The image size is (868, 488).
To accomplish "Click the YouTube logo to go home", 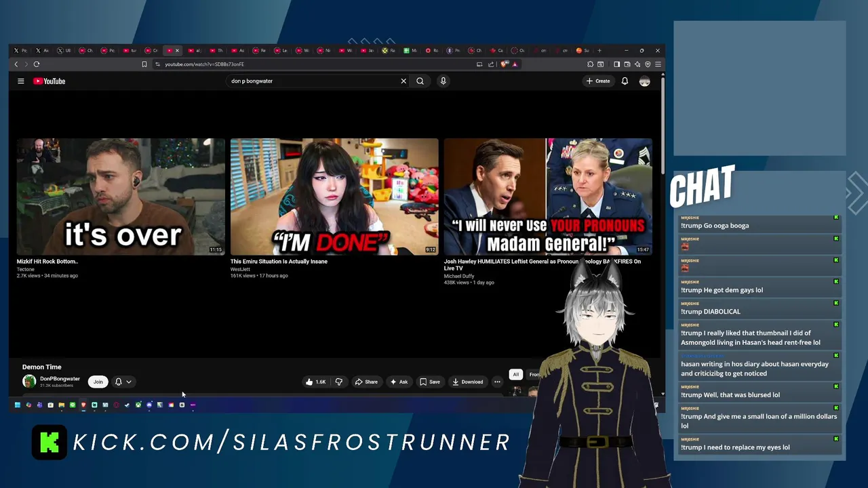I will pos(49,81).
